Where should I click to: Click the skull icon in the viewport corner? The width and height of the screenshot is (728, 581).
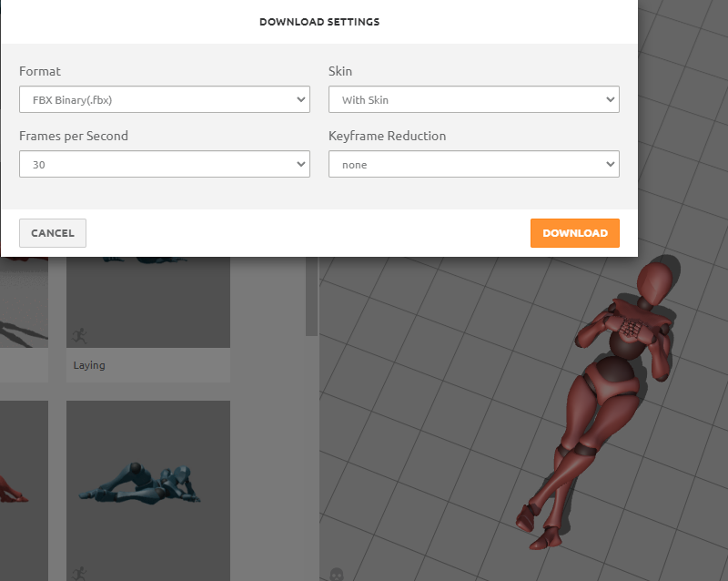tap(337, 574)
